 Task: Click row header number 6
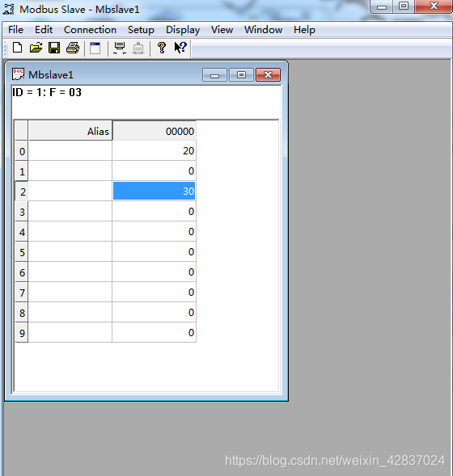(x=22, y=272)
